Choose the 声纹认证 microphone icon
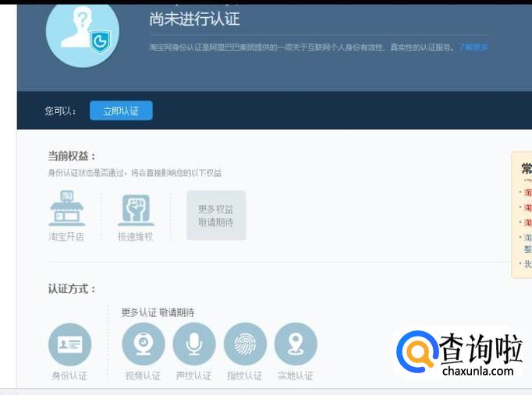Viewport: 532px width, 395px height. point(194,344)
